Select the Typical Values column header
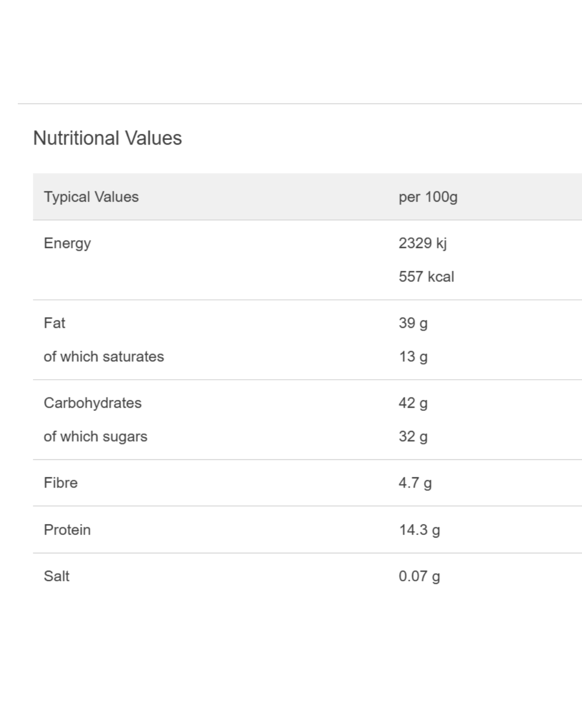The width and height of the screenshot is (582, 728). pos(91,197)
